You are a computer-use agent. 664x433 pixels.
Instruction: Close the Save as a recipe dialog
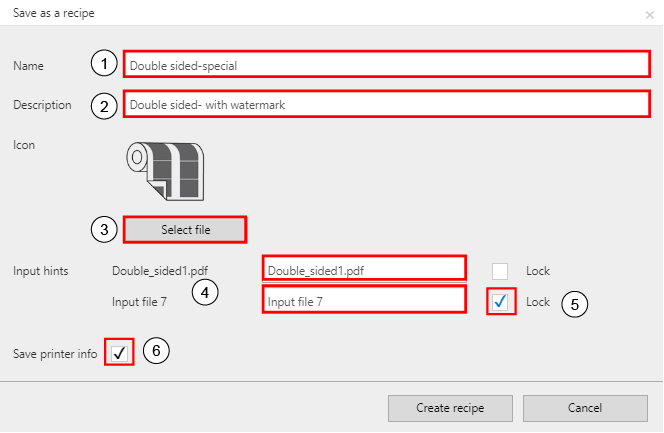[x=649, y=15]
